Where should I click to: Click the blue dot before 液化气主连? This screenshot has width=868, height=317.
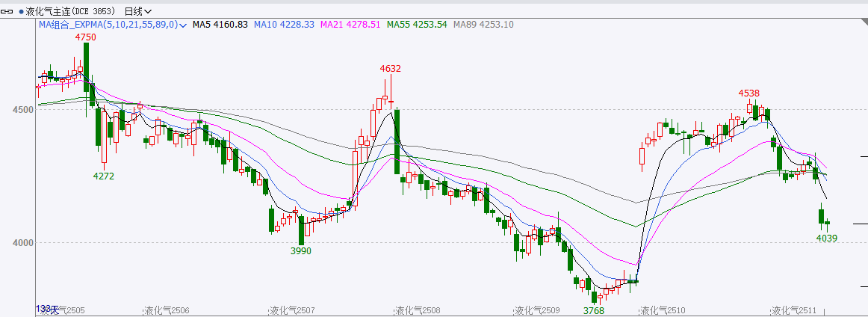[x=22, y=11]
